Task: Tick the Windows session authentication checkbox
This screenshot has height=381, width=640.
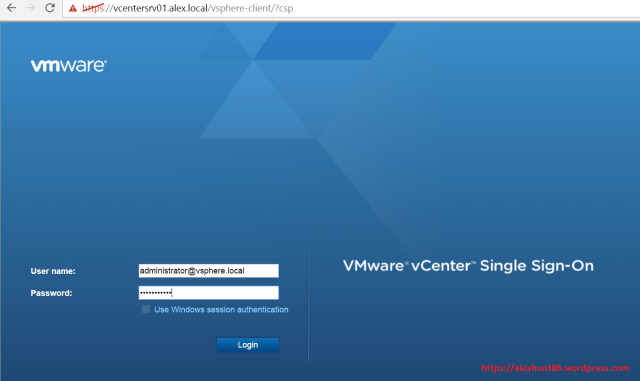Action: click(x=146, y=309)
